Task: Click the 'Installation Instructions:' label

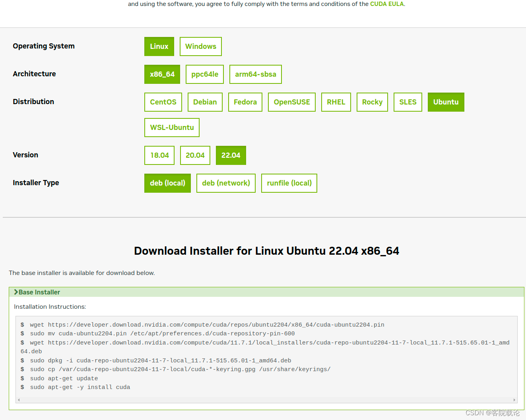Action: (x=50, y=307)
